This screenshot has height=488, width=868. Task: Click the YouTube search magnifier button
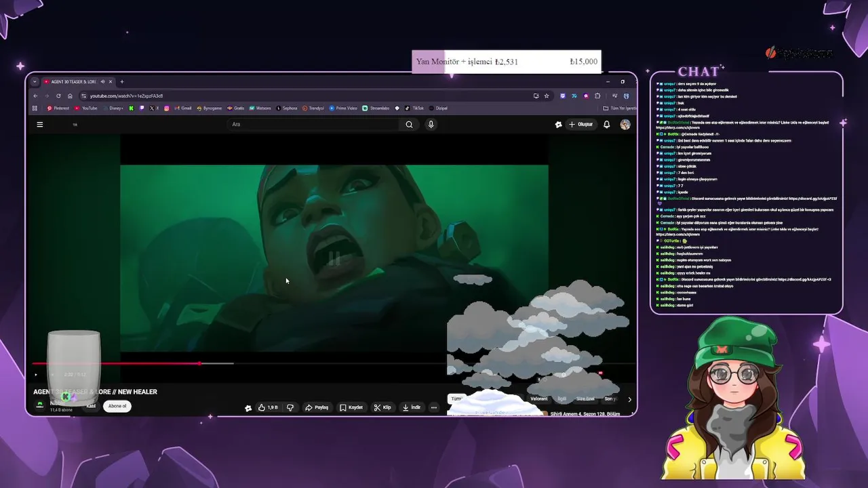point(409,125)
